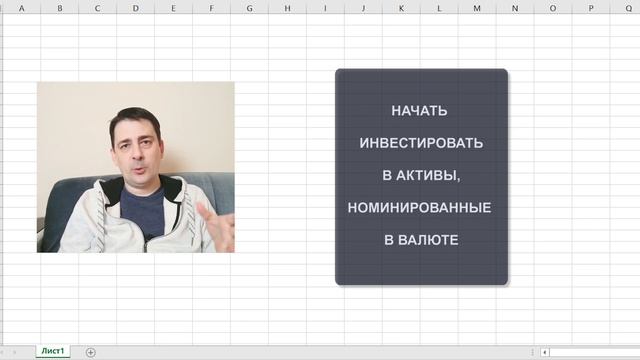Click the word НОМИНИРОВАННЫЕ in dark box

pyautogui.click(x=419, y=207)
